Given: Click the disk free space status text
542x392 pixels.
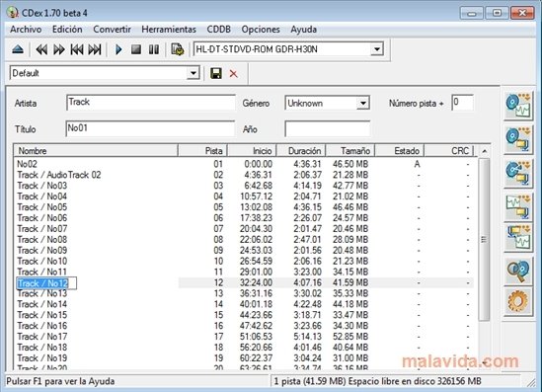Looking at the screenshot, I should tap(415, 381).
